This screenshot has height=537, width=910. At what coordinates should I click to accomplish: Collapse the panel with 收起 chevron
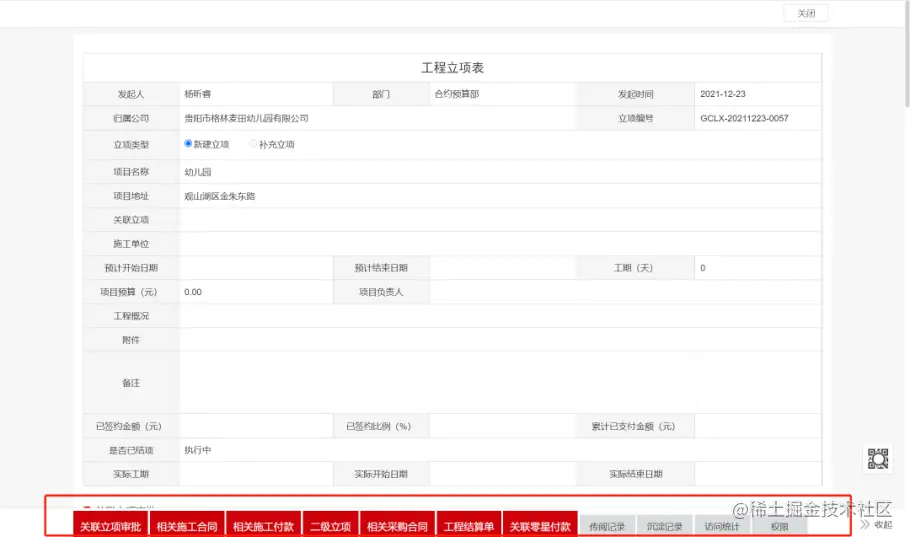coord(876,524)
